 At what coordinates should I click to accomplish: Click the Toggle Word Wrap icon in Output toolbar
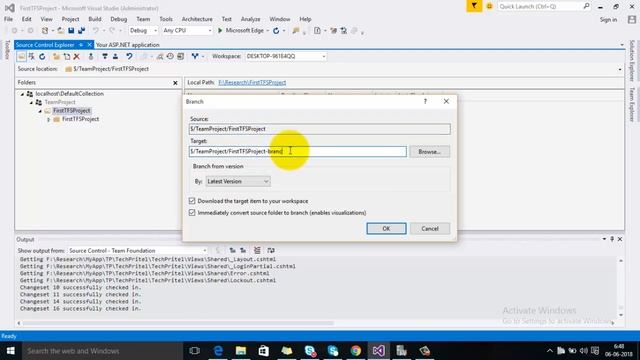271,250
